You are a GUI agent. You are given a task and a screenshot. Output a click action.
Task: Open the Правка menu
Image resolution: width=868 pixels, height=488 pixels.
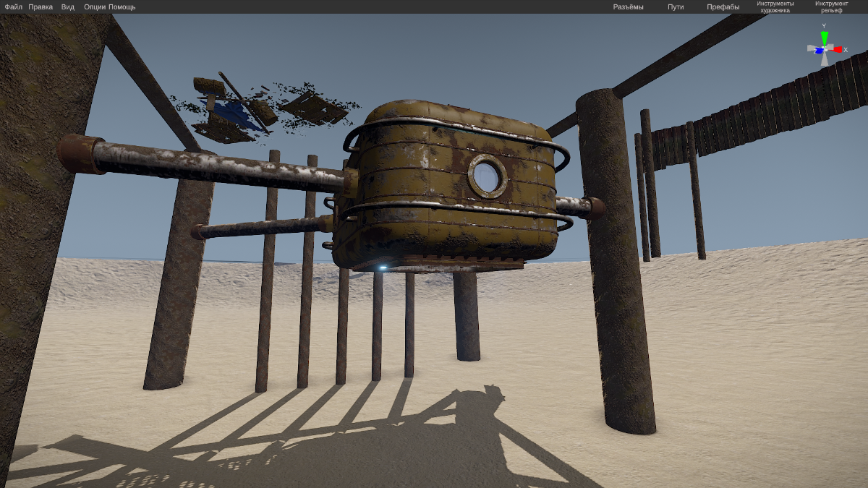tap(41, 7)
